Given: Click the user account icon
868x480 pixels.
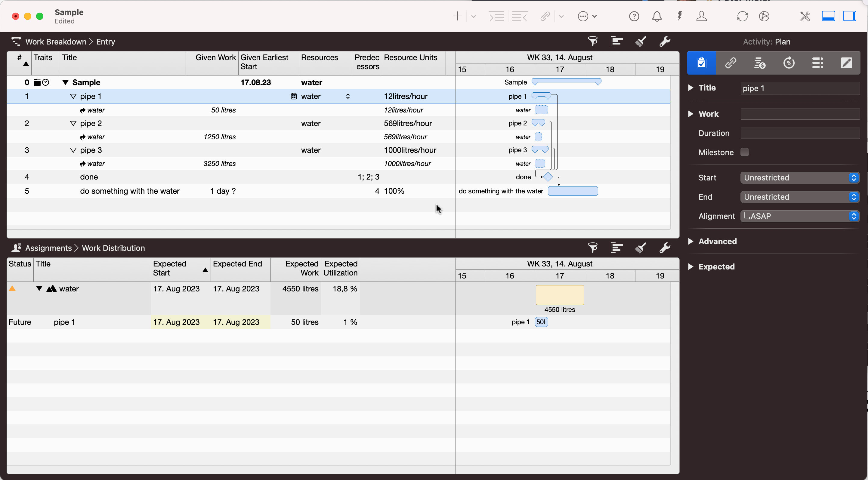Looking at the screenshot, I should pyautogui.click(x=701, y=16).
